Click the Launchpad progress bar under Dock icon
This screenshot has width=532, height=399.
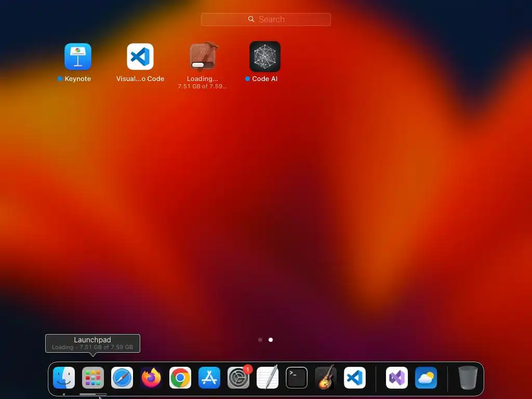click(x=93, y=394)
